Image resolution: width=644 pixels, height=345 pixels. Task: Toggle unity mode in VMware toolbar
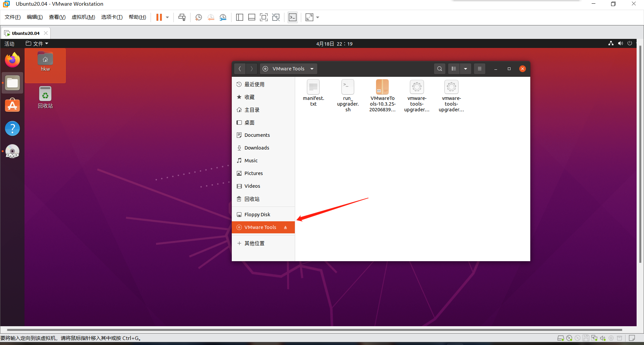(276, 17)
